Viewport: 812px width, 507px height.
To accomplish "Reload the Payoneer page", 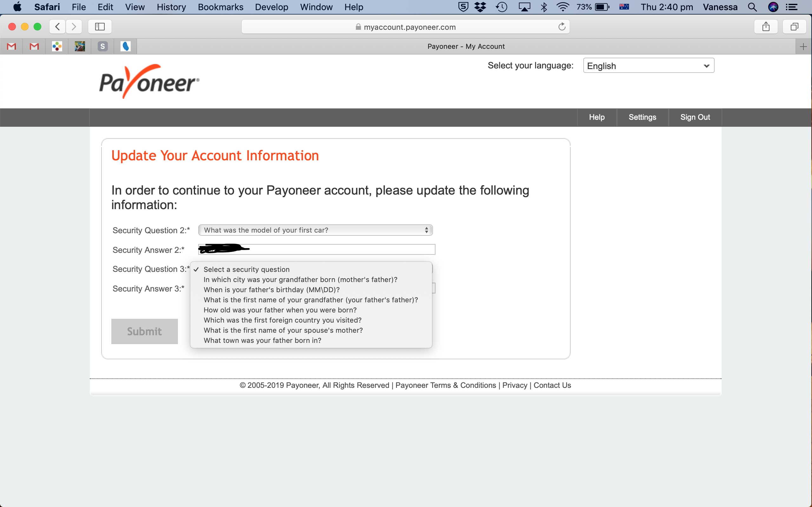I will 561,27.
